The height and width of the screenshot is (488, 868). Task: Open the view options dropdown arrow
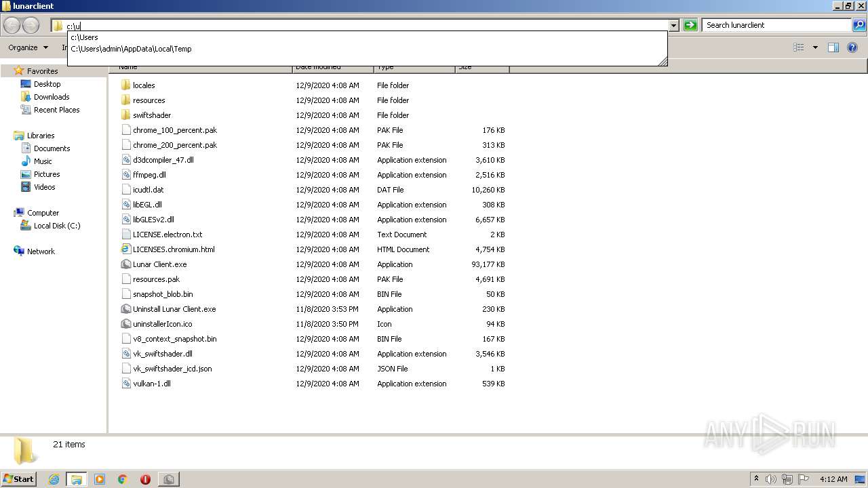tap(815, 47)
